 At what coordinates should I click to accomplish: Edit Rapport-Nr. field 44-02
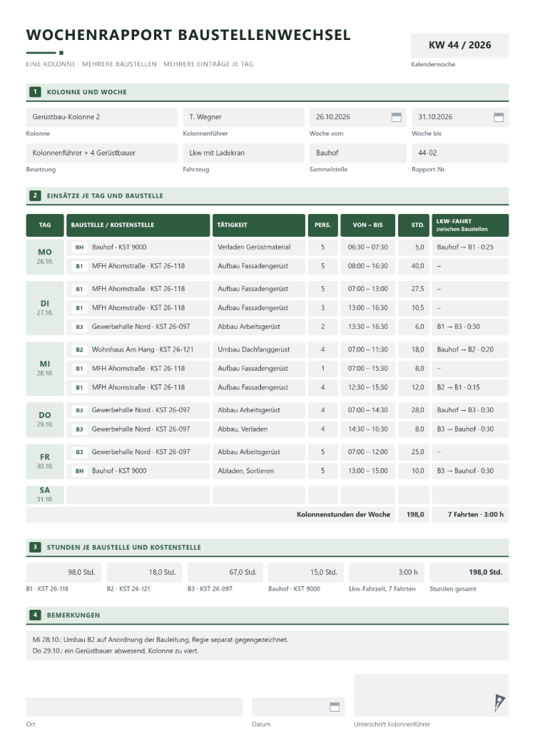[459, 153]
